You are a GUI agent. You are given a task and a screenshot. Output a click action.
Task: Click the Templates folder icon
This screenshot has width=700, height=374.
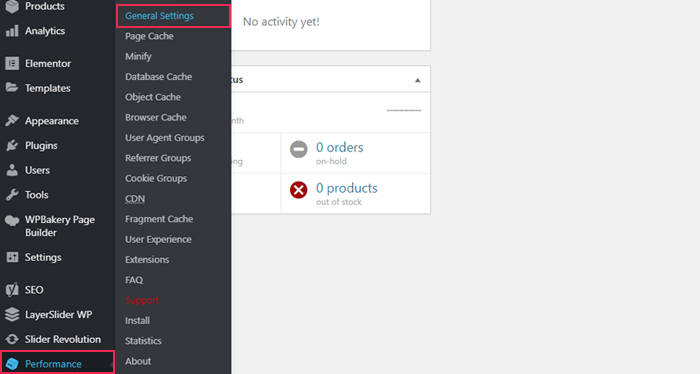(12, 87)
